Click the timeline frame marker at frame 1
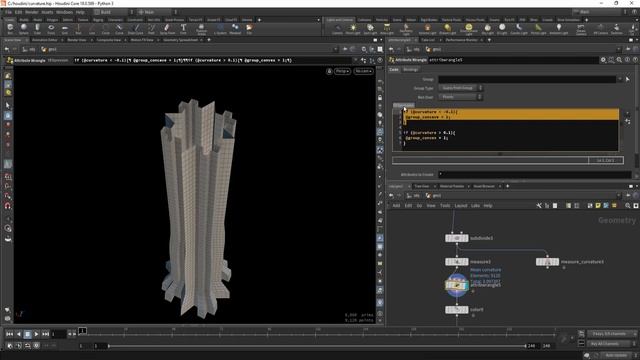This screenshot has height=360, width=640. 82,331
